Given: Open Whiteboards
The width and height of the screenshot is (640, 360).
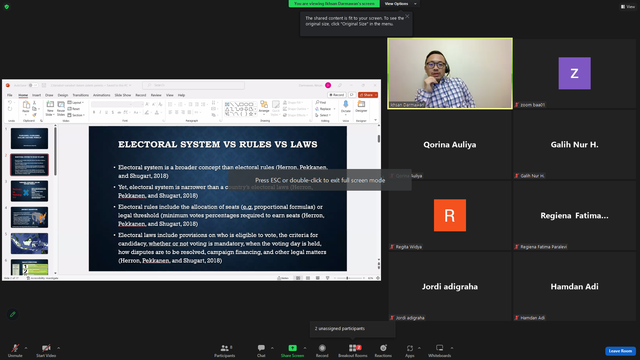Looking at the screenshot, I should [440, 350].
